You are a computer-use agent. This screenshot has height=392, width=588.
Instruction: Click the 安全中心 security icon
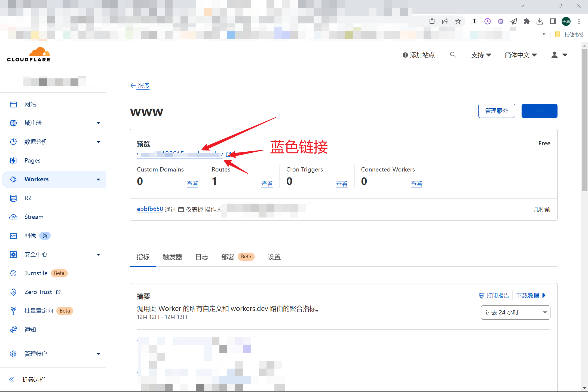click(13, 255)
